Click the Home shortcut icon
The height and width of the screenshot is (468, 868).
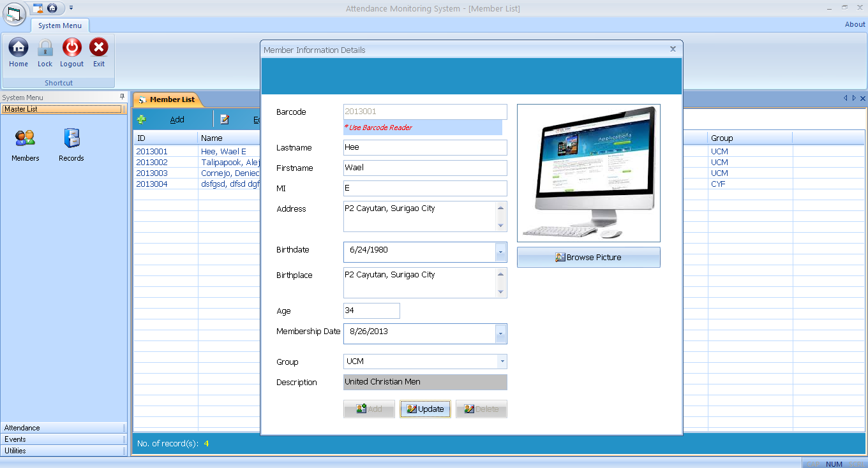pos(19,47)
